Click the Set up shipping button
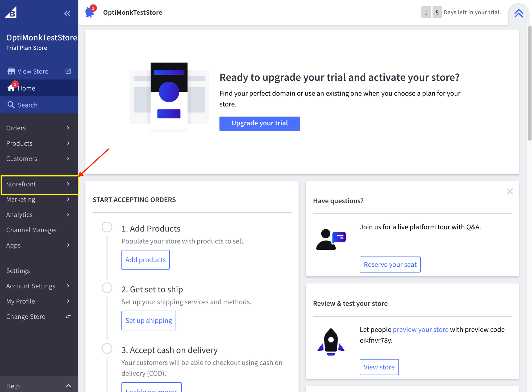532x392 pixels. tap(149, 320)
